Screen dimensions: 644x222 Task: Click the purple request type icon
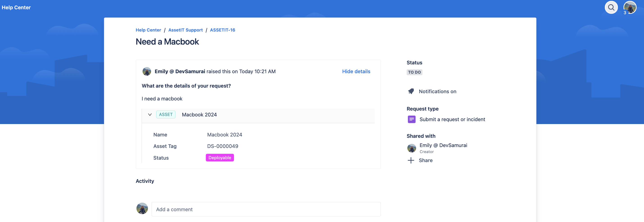pos(411,120)
